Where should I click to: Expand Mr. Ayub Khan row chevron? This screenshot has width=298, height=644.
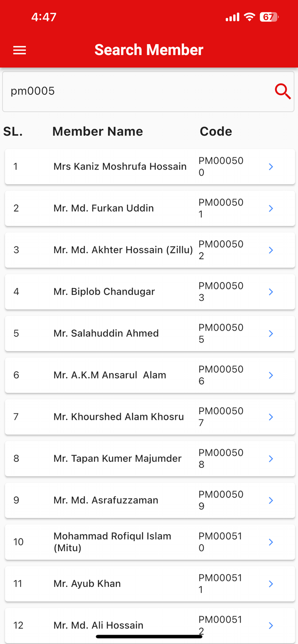pyautogui.click(x=271, y=583)
